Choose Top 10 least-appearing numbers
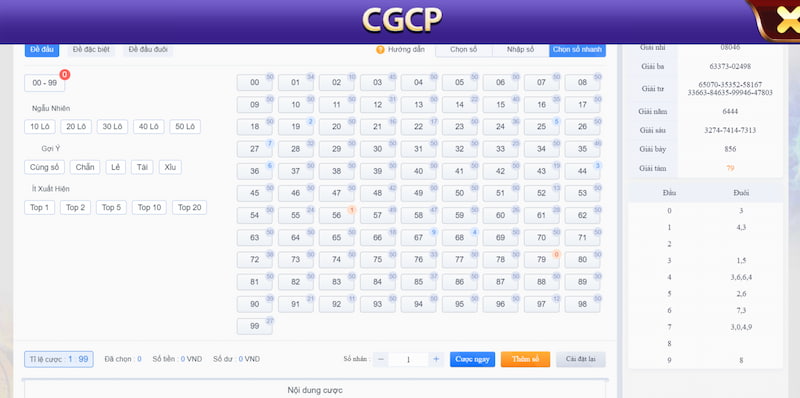The height and width of the screenshot is (398, 800). pos(149,207)
